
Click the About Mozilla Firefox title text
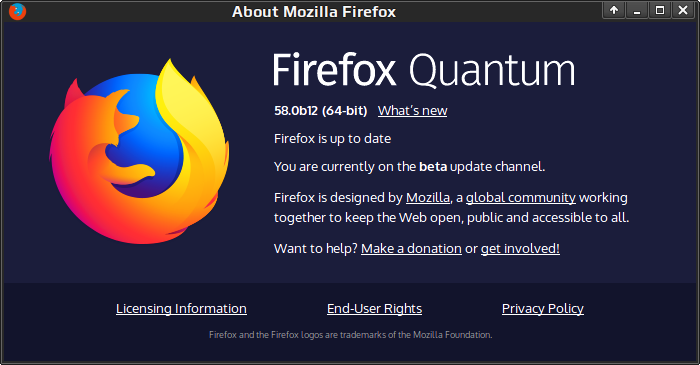pos(314,12)
